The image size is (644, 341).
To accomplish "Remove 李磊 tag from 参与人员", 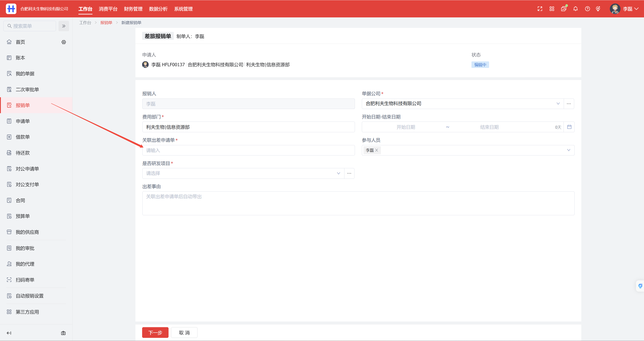I will pos(377,150).
